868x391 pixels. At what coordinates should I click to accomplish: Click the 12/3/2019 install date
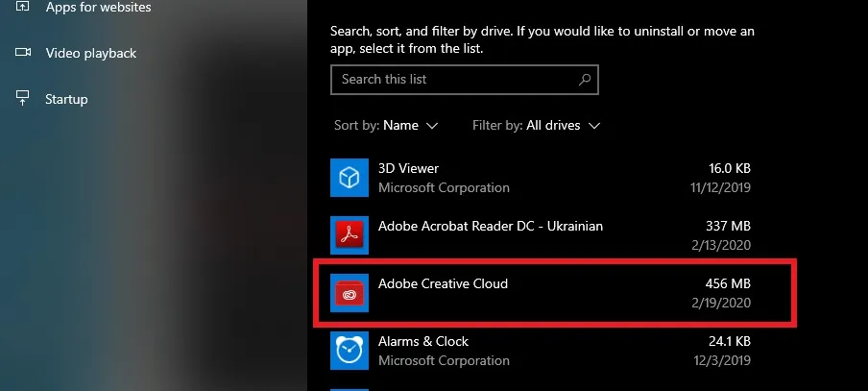[x=722, y=360]
